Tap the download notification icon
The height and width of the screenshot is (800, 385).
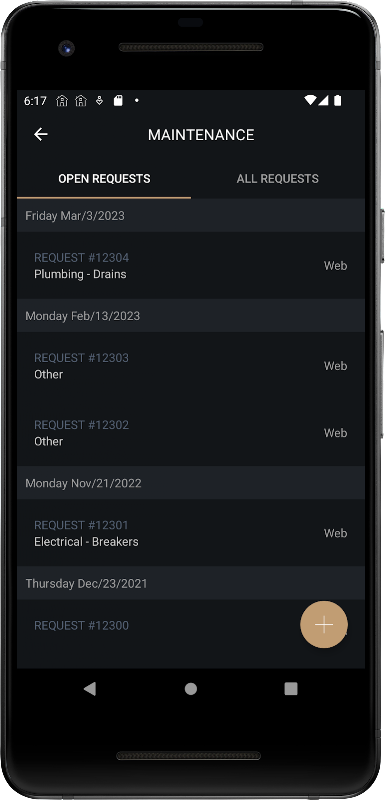99,101
